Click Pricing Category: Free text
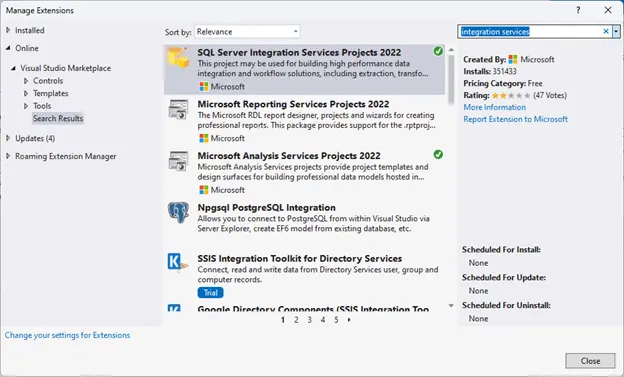Screen dimensions: 624x377 click(x=503, y=83)
